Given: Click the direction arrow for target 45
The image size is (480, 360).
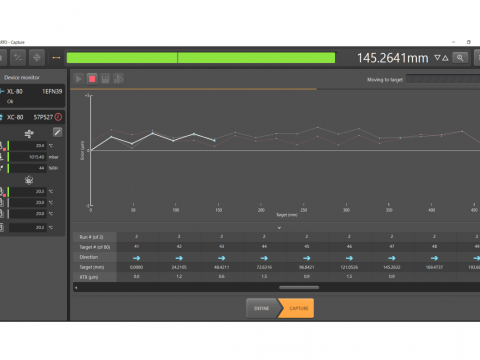Looking at the screenshot, I should [307, 258].
